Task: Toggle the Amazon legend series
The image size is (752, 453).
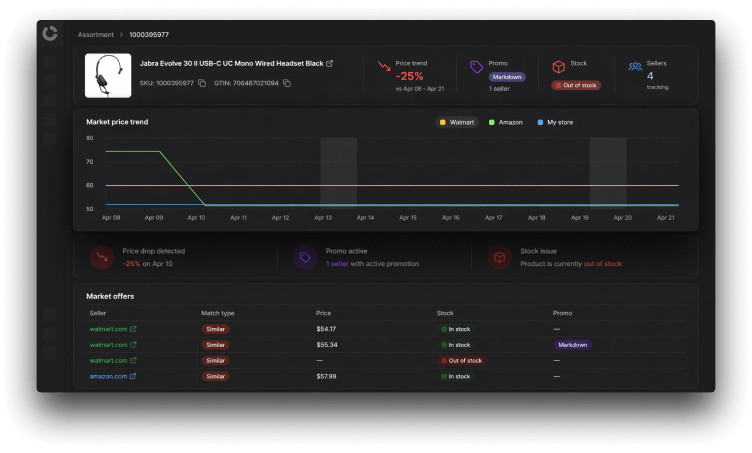Action: point(505,122)
